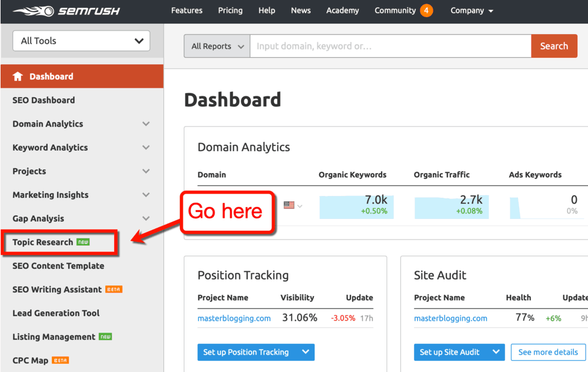Select Topic Research in the sidebar
Viewport: 588px width, 372px height.
[x=44, y=241]
